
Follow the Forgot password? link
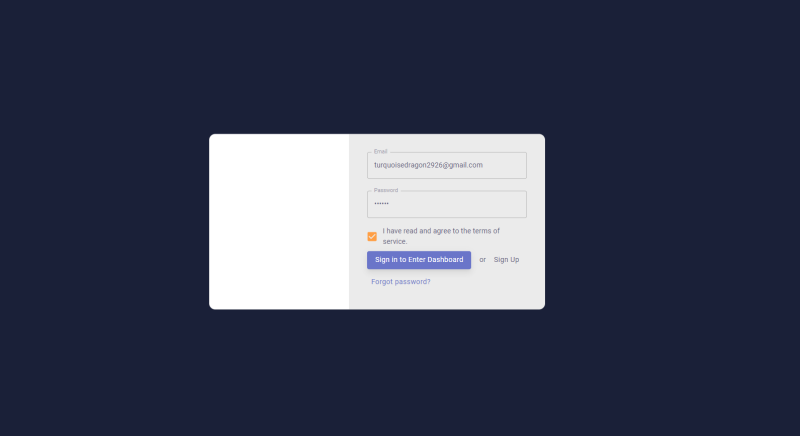[401, 281]
